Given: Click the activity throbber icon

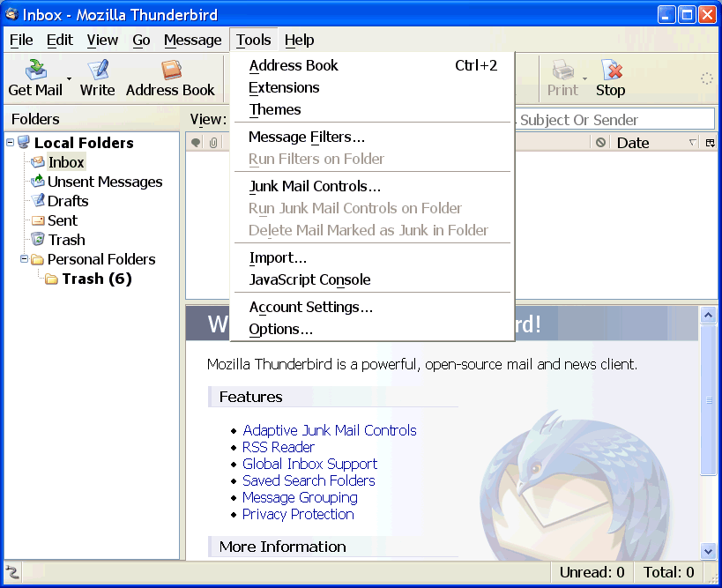Looking at the screenshot, I should (707, 78).
